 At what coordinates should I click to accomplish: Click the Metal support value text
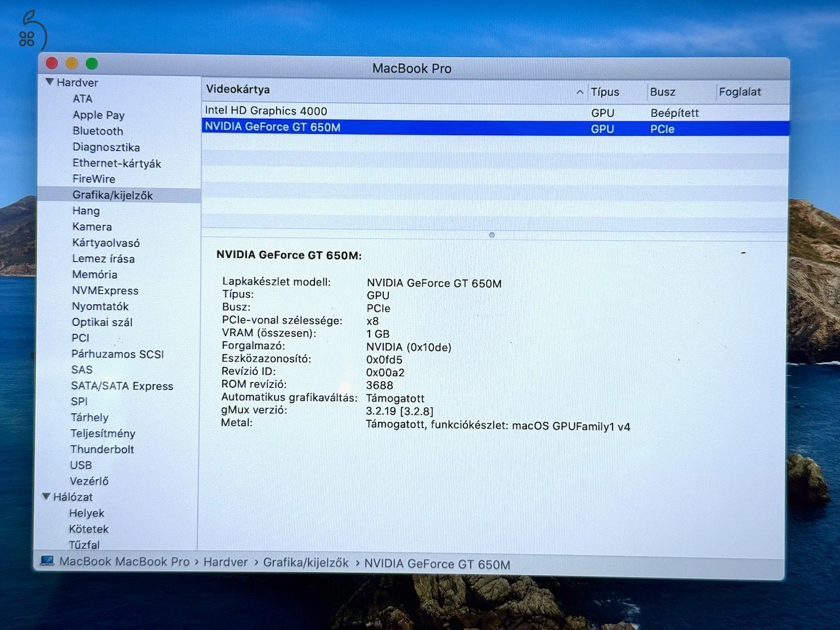click(x=497, y=426)
